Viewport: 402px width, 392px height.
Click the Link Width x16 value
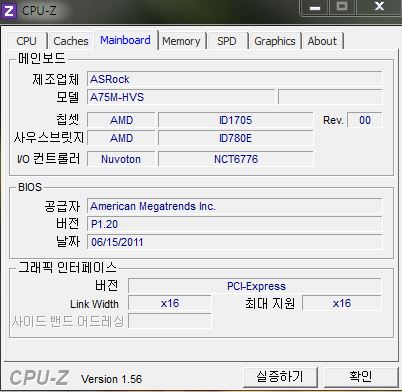pos(170,303)
